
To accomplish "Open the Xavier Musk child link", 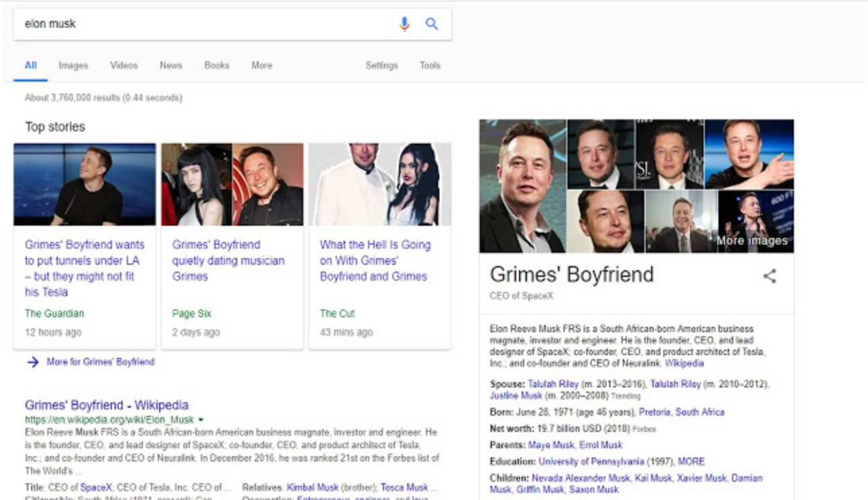I will pos(702,478).
